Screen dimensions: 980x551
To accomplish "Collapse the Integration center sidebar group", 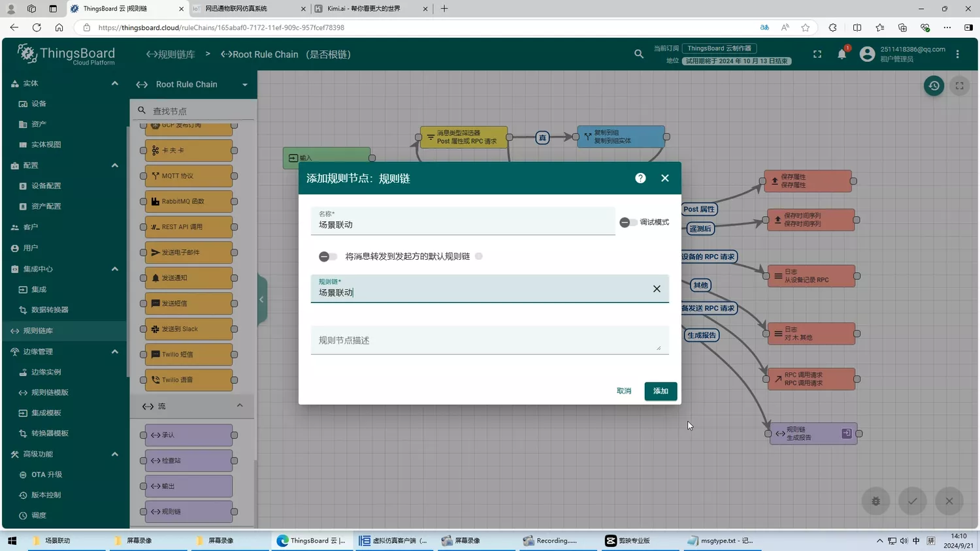I will click(115, 269).
